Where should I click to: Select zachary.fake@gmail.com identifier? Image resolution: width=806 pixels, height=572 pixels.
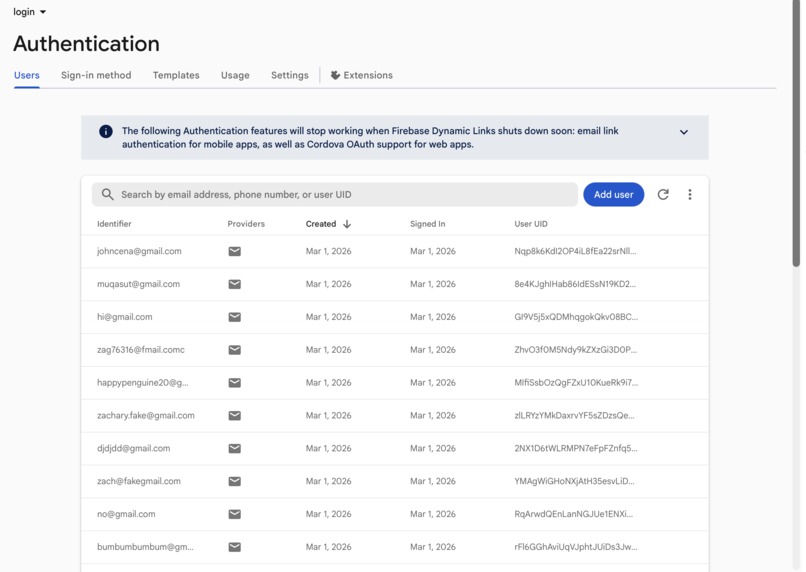coord(146,416)
